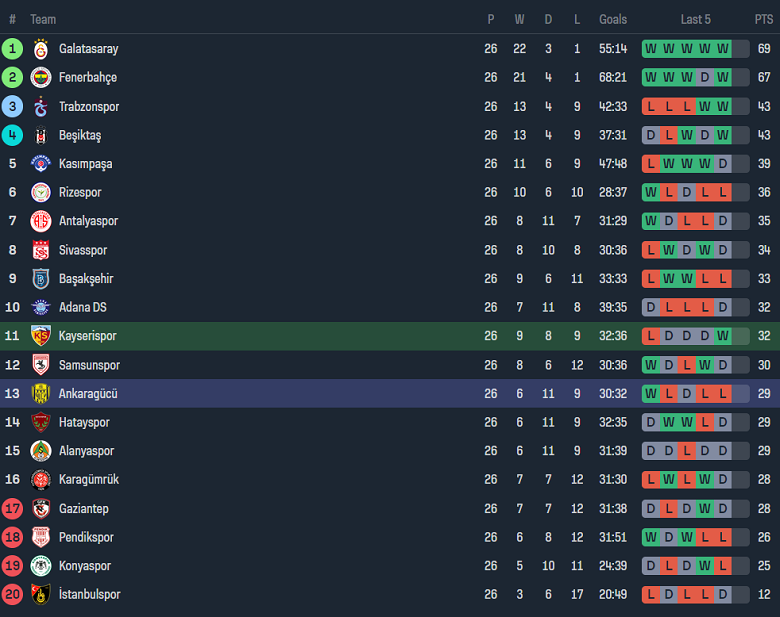Click Hatayspor's most recent draw result box
780x617 pixels.
pos(723,423)
